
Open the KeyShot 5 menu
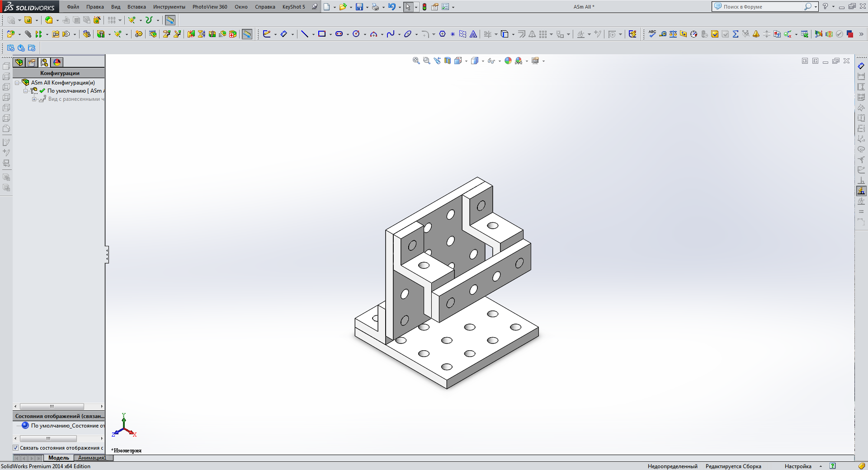294,7
